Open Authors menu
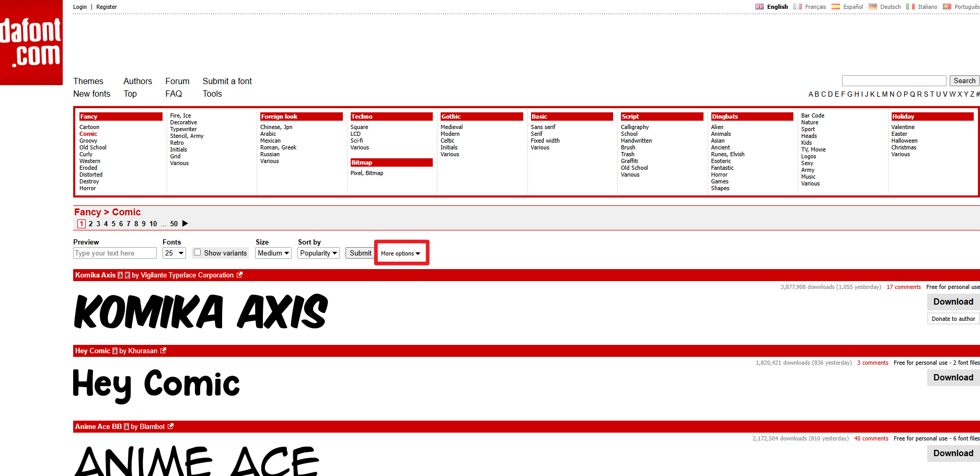The image size is (980, 476). pyautogui.click(x=138, y=81)
